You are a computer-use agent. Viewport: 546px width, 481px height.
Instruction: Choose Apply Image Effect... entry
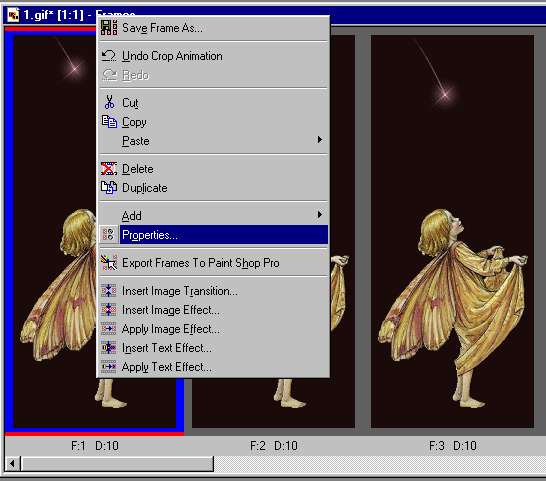coord(213,329)
